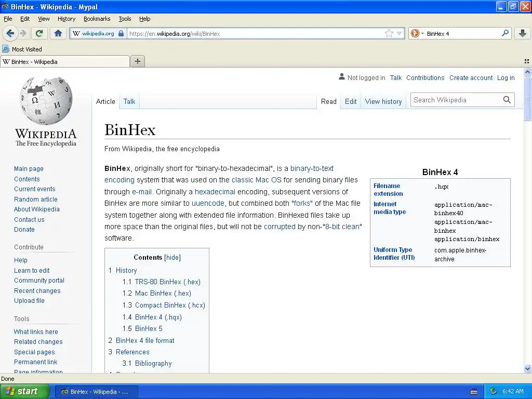
Task: Click the user silhouette icon near Not logged in
Action: tap(342, 77)
